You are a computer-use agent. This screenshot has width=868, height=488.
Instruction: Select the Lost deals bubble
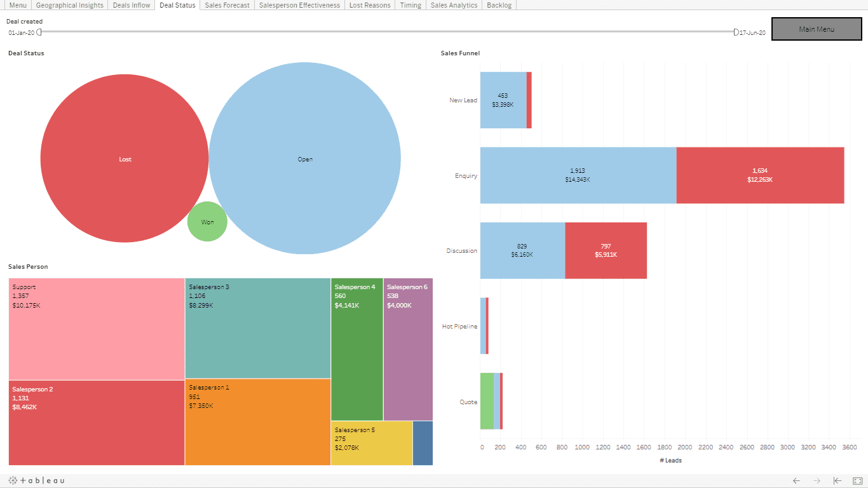[125, 158]
